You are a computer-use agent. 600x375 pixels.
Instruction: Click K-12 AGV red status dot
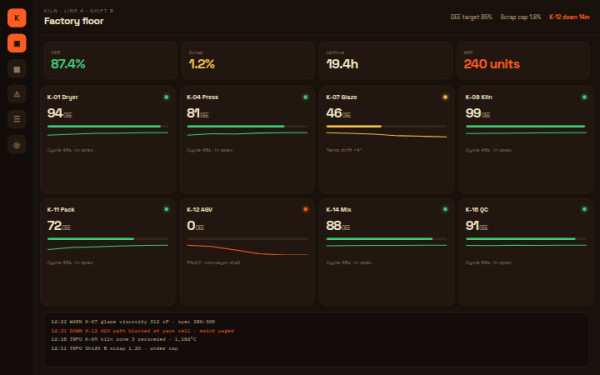[x=305, y=209]
